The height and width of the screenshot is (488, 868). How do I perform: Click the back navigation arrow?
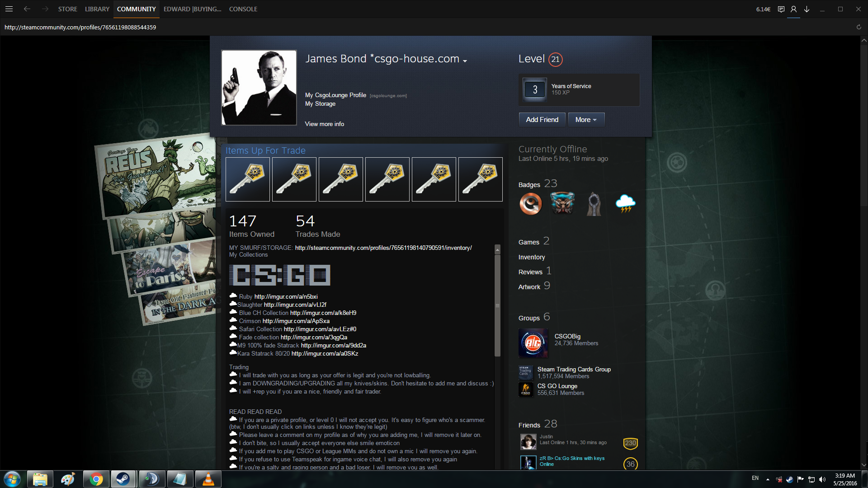[x=27, y=9]
